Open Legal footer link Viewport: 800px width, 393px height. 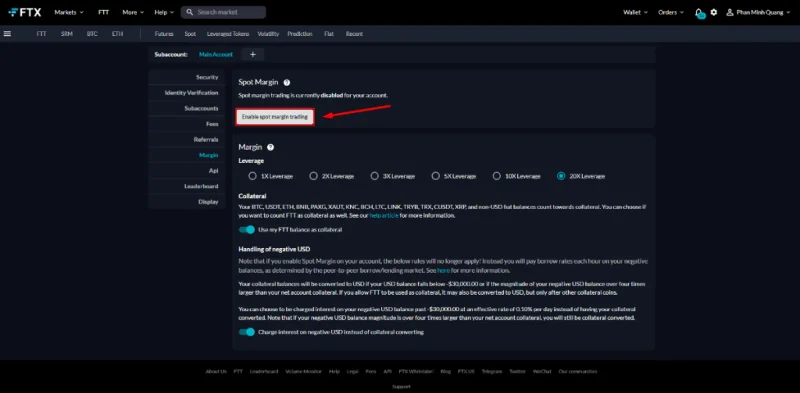353,372
